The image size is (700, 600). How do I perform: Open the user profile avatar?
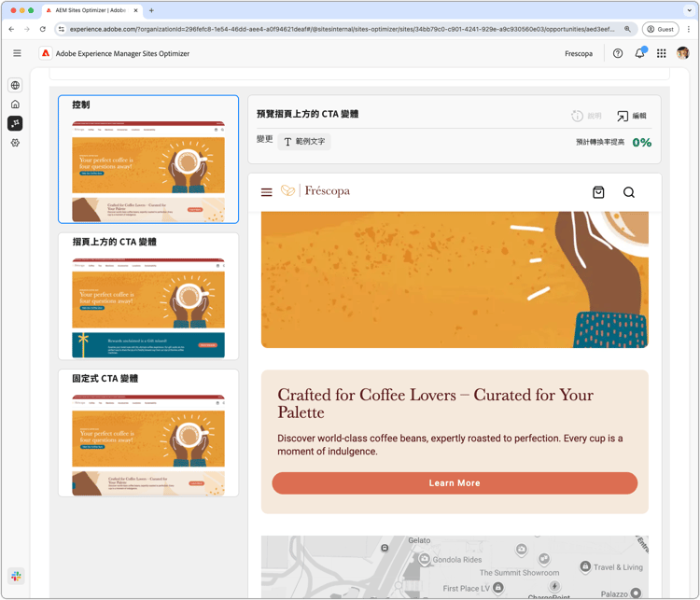[682, 53]
